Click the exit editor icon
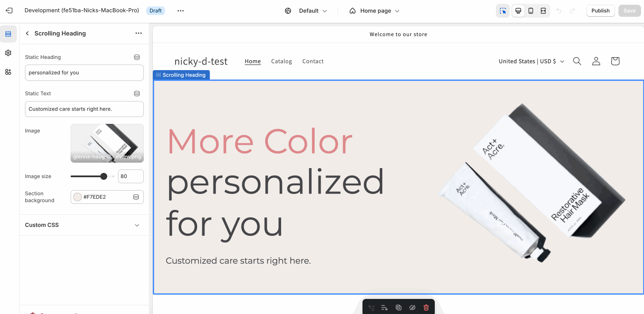 (9, 11)
